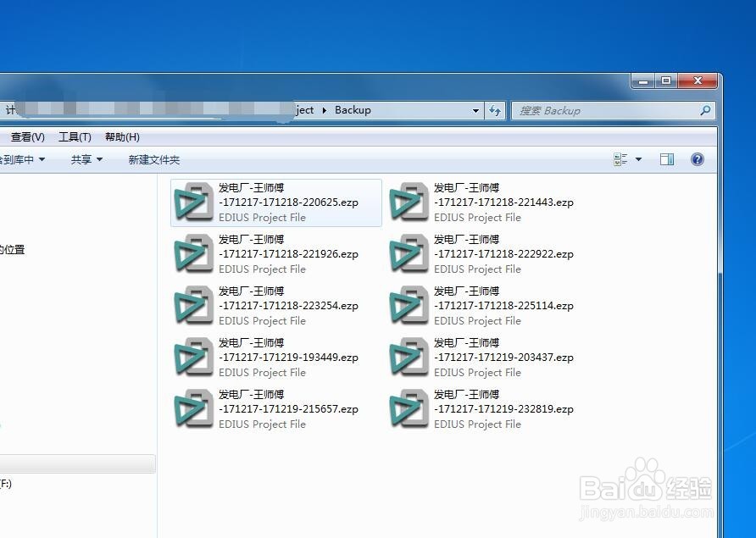The width and height of the screenshot is (756, 538).
Task: Select the EDIUS file icon for 225114.ezp
Action: 409,305
